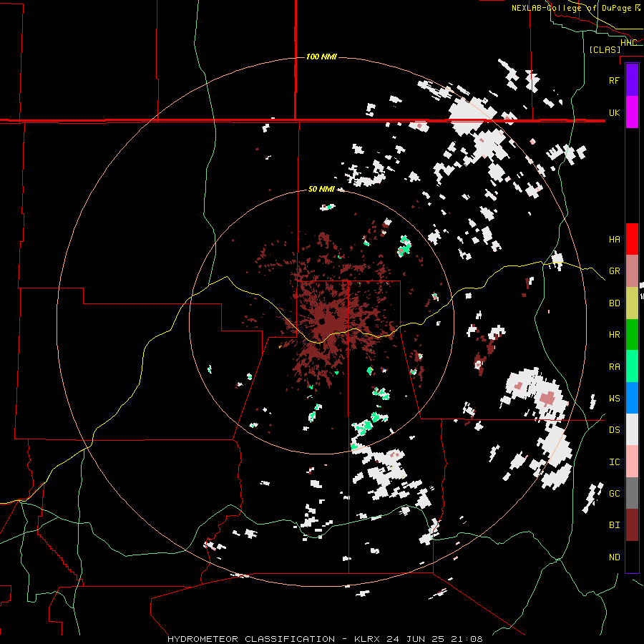Click the 100 NMI range ring label

(321, 57)
